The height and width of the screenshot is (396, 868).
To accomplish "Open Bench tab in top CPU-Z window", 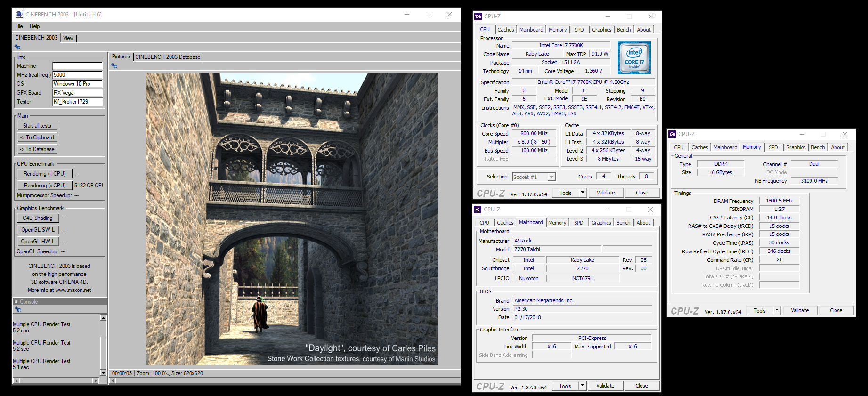I will pyautogui.click(x=624, y=30).
